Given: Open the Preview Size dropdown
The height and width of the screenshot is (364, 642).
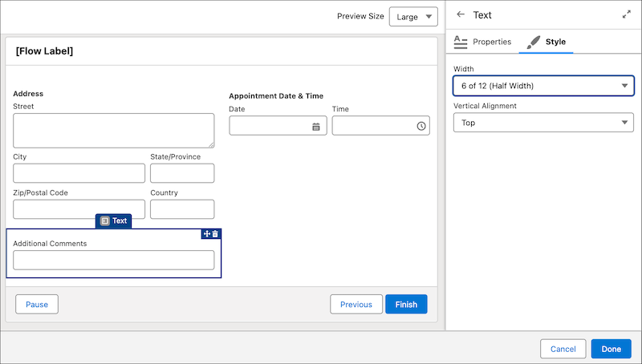Looking at the screenshot, I should [x=413, y=17].
